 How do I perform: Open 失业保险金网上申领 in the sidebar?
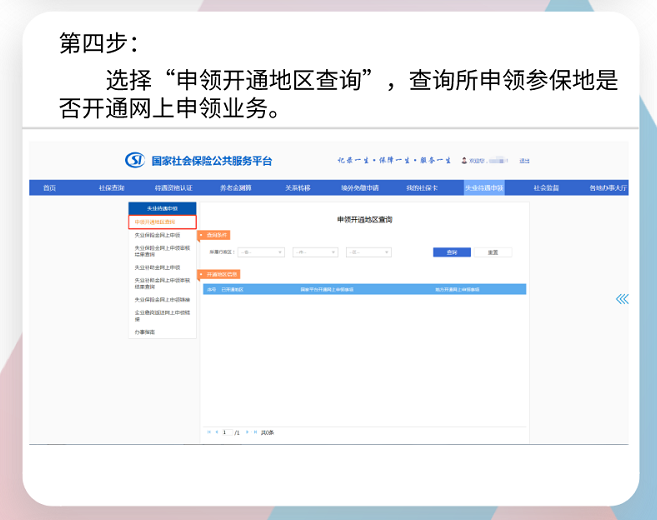click(x=158, y=235)
